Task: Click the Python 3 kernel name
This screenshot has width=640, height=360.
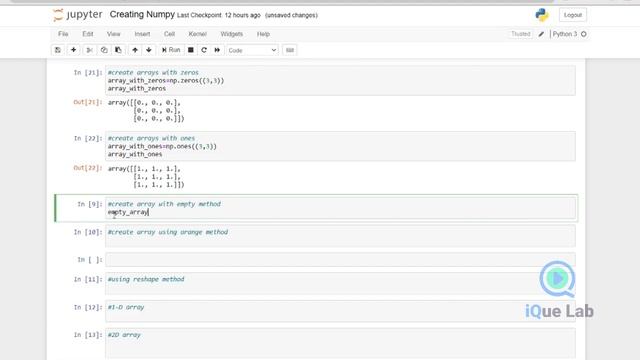Action: tap(565, 34)
